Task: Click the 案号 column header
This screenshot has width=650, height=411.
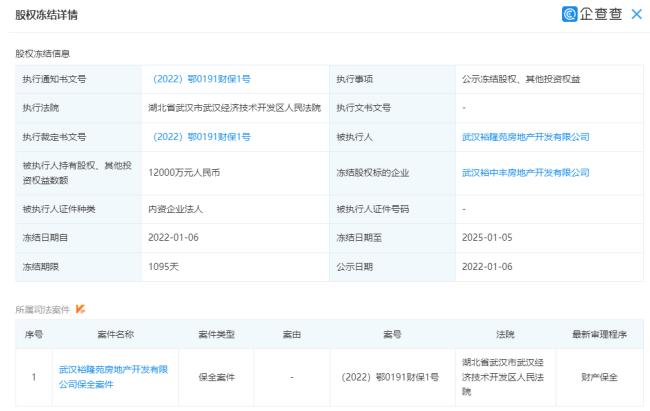Action: 392,334
